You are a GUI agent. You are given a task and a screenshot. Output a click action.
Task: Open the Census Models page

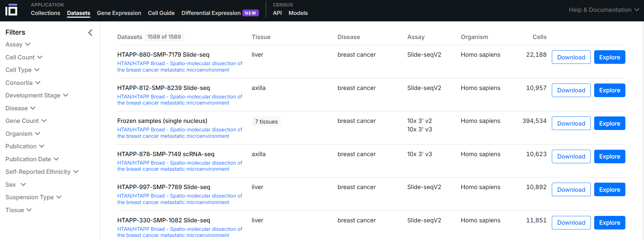coord(298,13)
